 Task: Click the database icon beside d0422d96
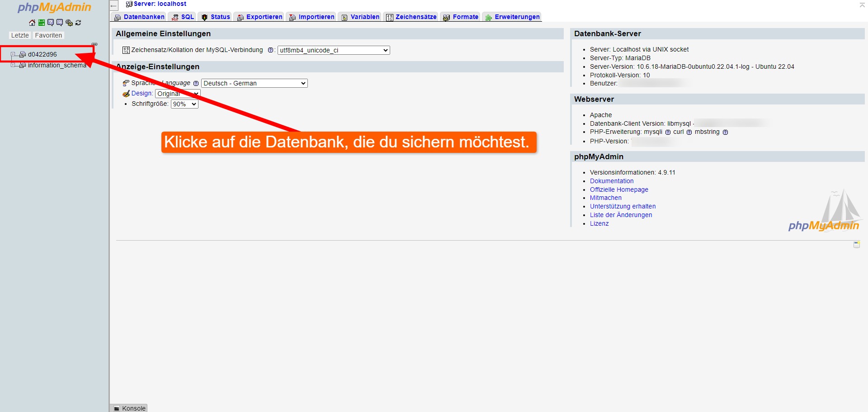(23, 54)
